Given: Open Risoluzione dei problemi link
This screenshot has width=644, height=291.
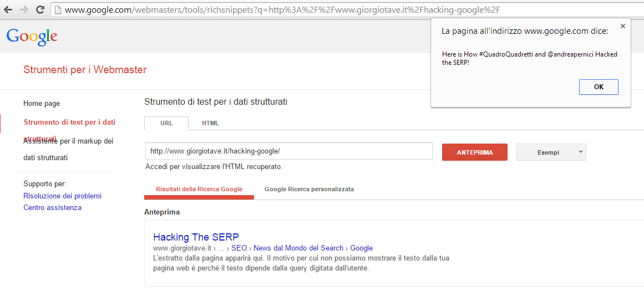Looking at the screenshot, I should point(63,196).
